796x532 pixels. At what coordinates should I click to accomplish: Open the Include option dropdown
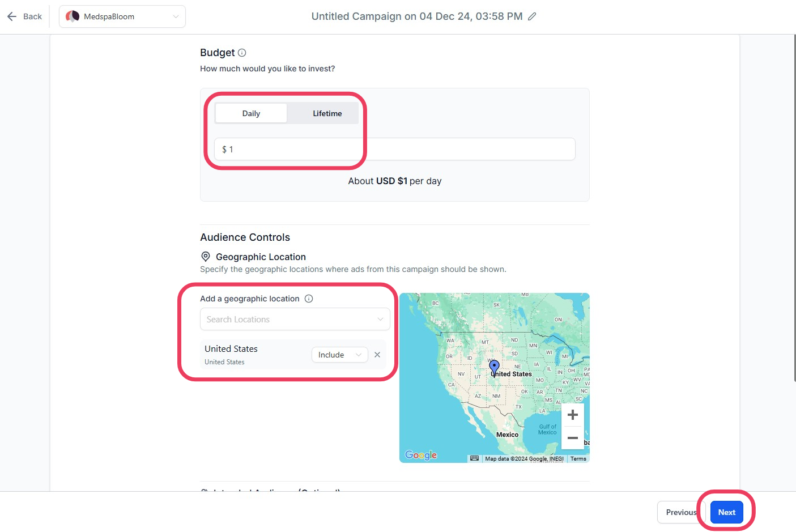tap(339, 355)
